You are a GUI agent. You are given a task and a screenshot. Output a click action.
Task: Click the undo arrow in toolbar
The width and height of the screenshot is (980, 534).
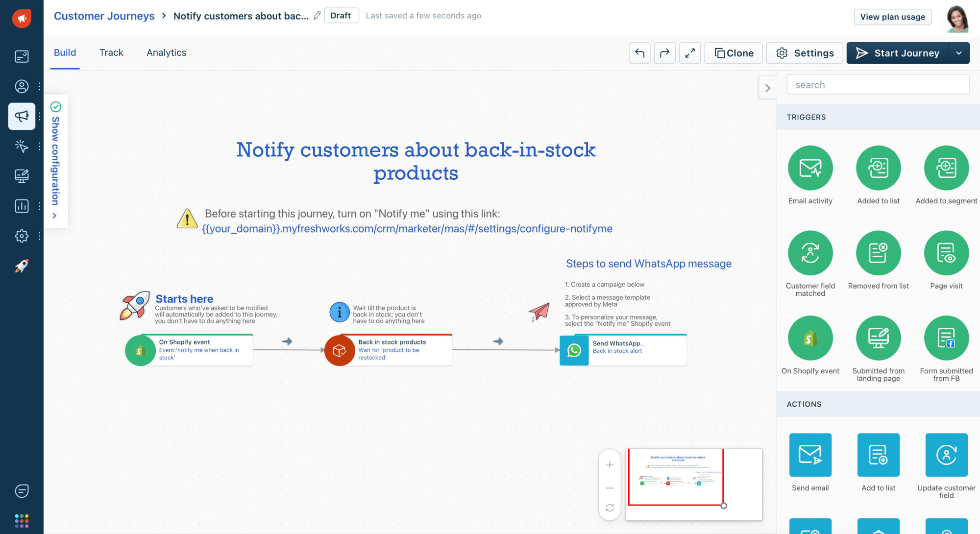point(639,53)
